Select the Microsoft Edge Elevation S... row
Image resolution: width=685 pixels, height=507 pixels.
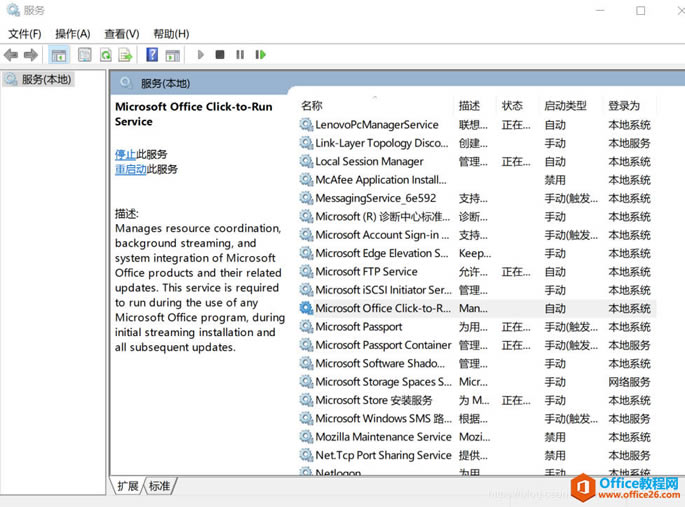click(x=477, y=253)
